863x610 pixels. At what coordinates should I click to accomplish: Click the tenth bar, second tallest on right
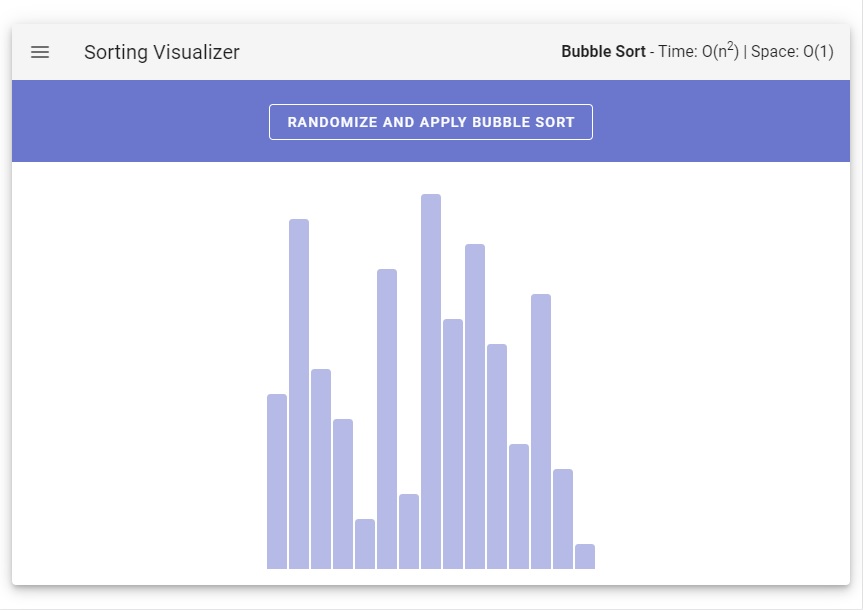coord(475,406)
